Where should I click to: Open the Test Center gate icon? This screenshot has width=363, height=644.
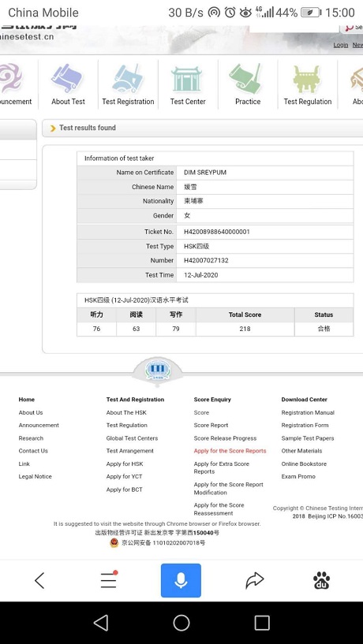(x=188, y=78)
